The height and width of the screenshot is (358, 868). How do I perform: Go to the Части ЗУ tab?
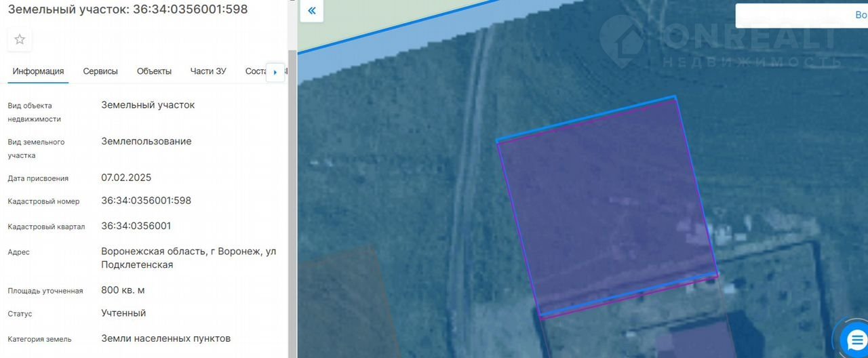pyautogui.click(x=208, y=71)
